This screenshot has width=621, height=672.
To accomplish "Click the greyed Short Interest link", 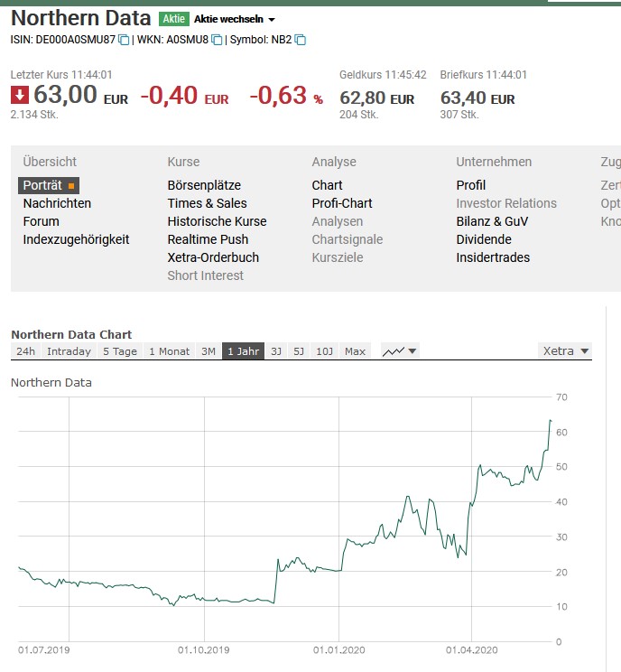I will tap(205, 275).
